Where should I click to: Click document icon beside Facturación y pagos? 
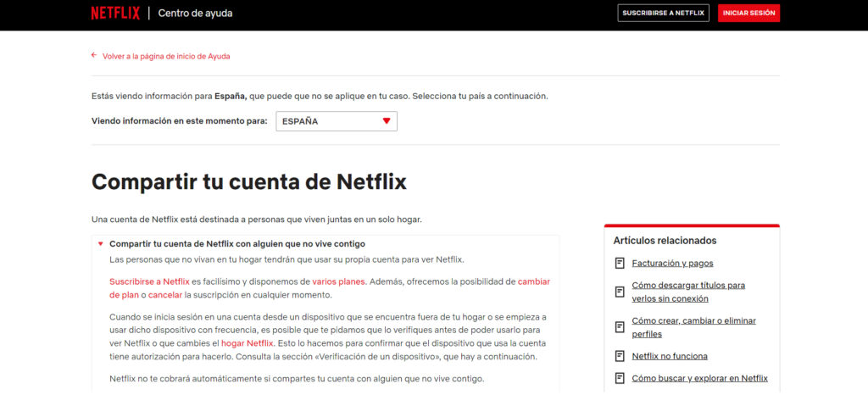tap(620, 264)
